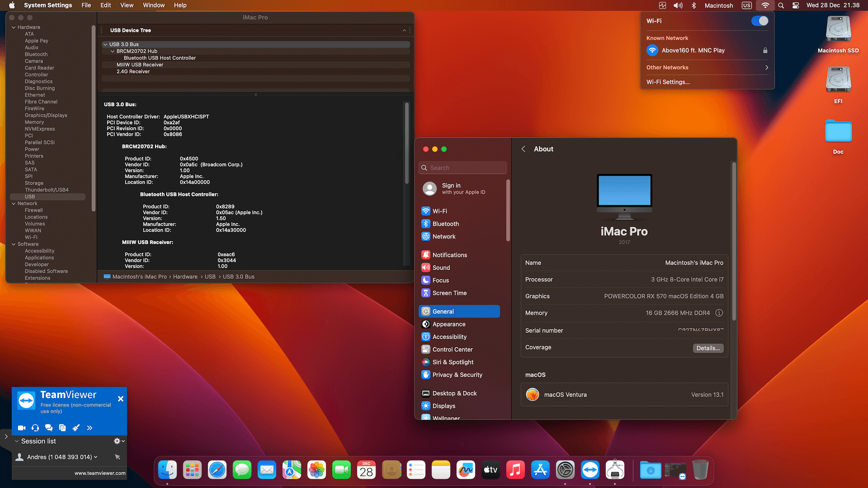Open App Store in Dock

[x=541, y=470]
